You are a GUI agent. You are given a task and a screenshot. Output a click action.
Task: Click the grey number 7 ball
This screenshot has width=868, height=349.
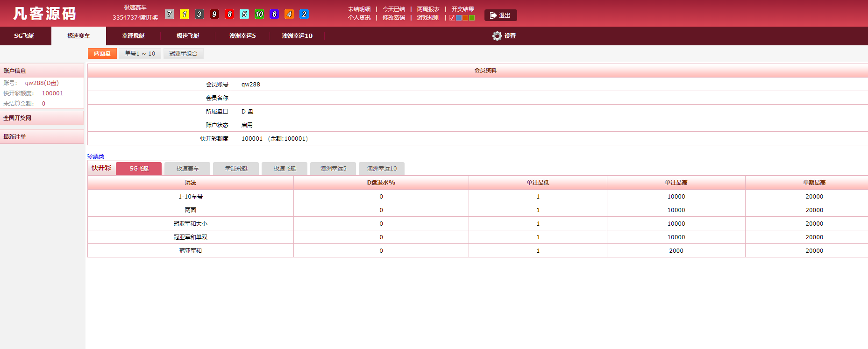170,14
